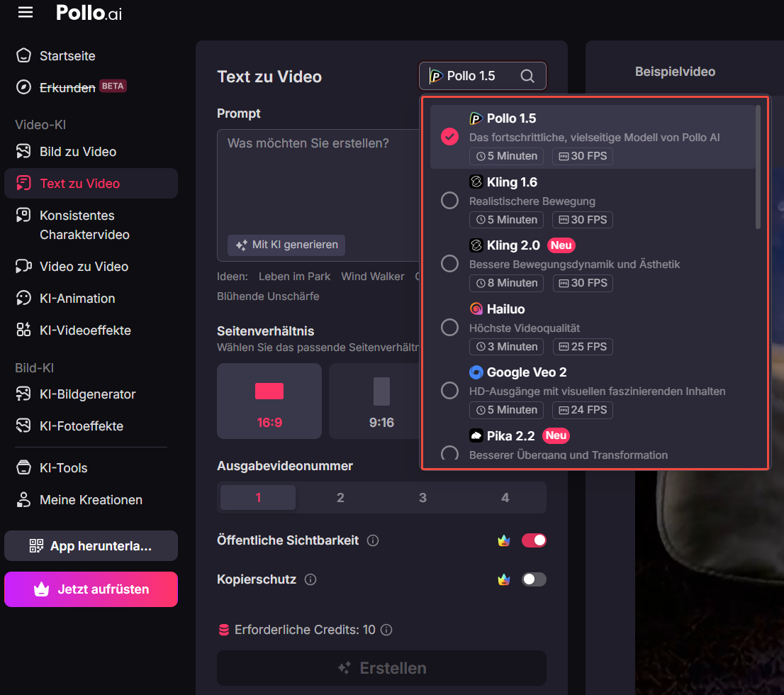Click the Konsistentes Charaktervideo icon
The image size is (784, 695).
[x=23, y=215]
